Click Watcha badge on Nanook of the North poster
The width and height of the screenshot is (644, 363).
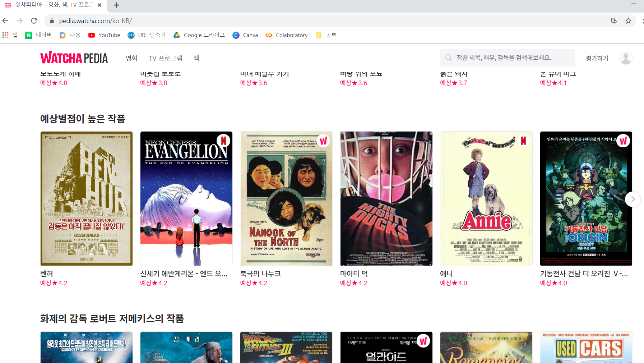click(x=323, y=141)
